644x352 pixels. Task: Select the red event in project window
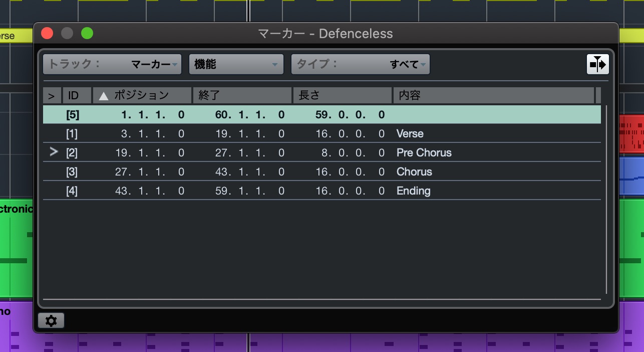point(631,133)
